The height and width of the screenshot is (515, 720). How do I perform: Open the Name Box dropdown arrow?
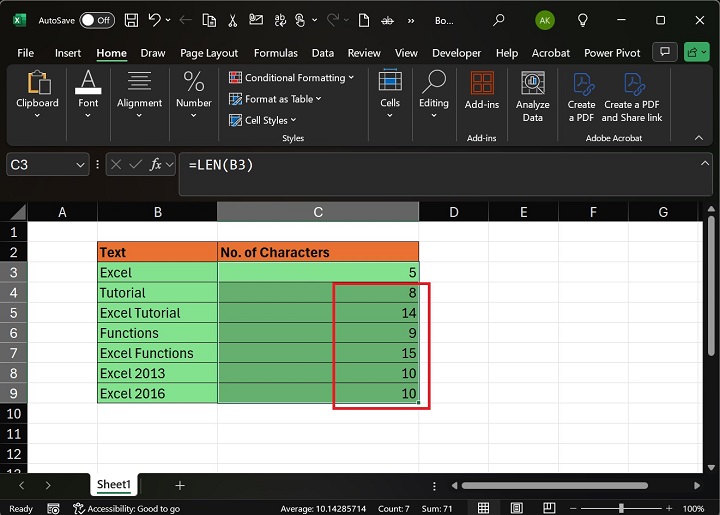pos(81,165)
